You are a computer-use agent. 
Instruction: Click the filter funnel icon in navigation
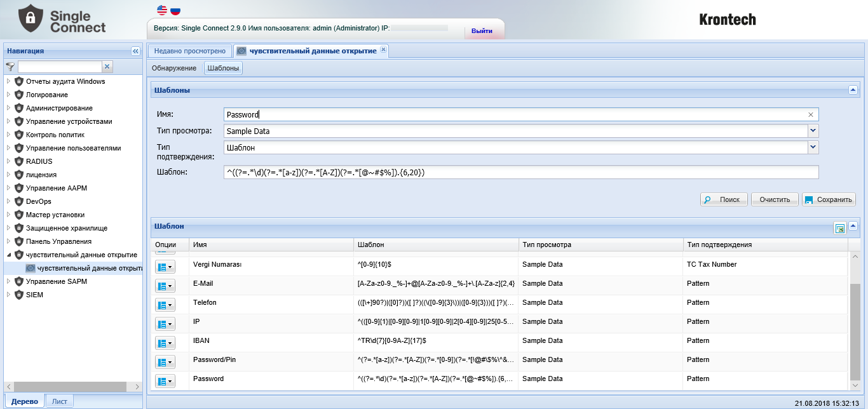tap(10, 67)
